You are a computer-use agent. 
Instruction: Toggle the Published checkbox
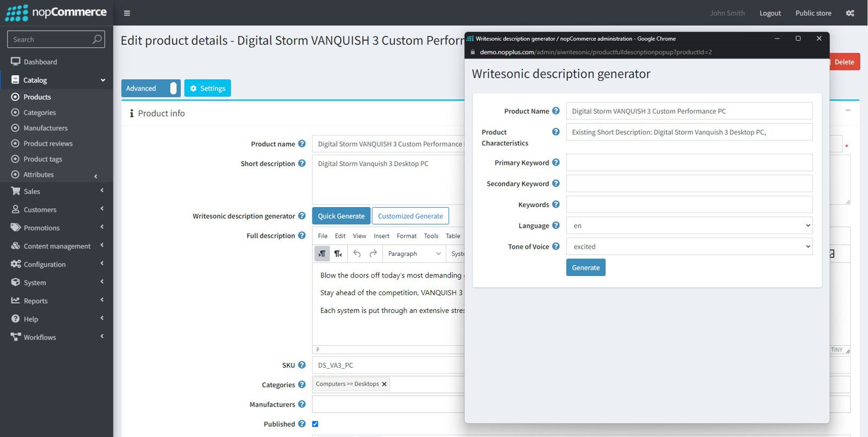point(315,424)
